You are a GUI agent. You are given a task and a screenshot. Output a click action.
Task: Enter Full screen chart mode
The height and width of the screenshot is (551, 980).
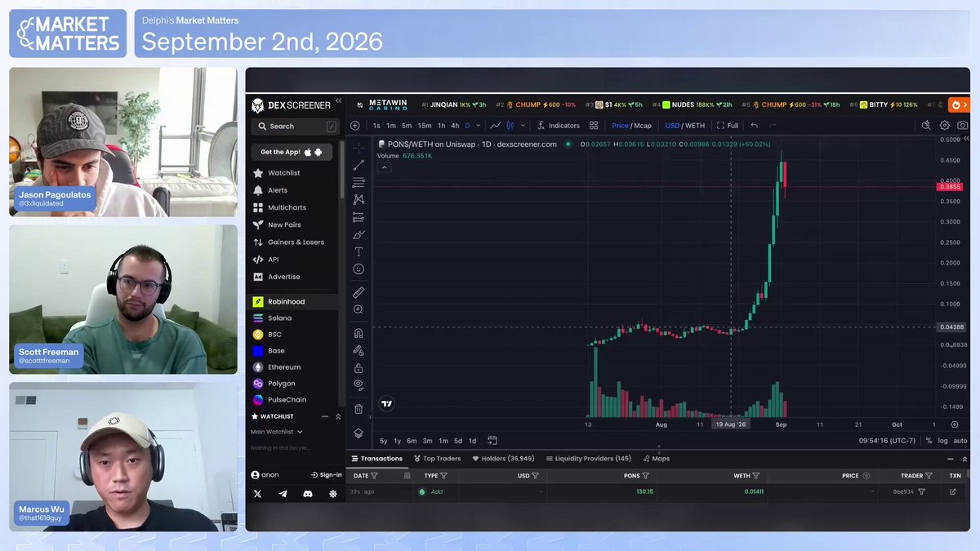[728, 126]
